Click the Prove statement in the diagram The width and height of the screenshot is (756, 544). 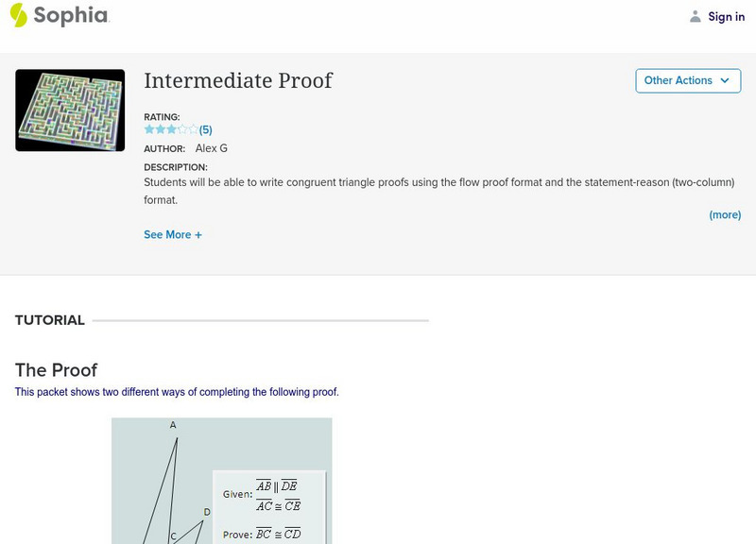(263, 534)
